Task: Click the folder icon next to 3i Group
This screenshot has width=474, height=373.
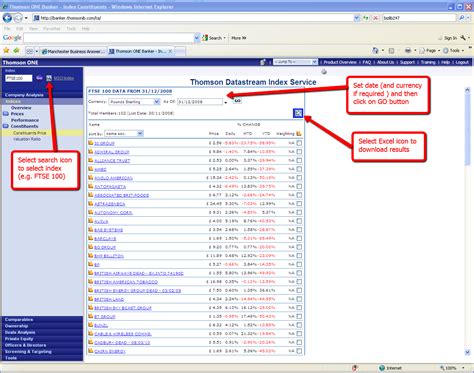Action: click(91, 143)
